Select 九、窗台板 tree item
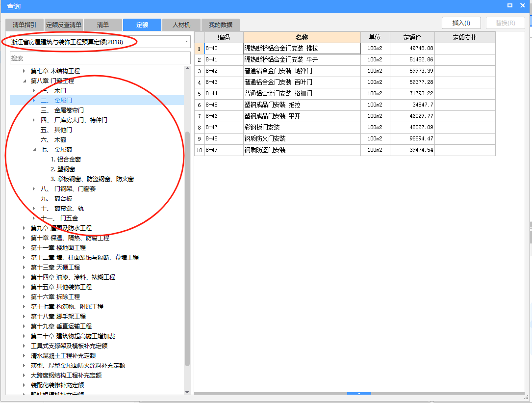 pos(56,199)
